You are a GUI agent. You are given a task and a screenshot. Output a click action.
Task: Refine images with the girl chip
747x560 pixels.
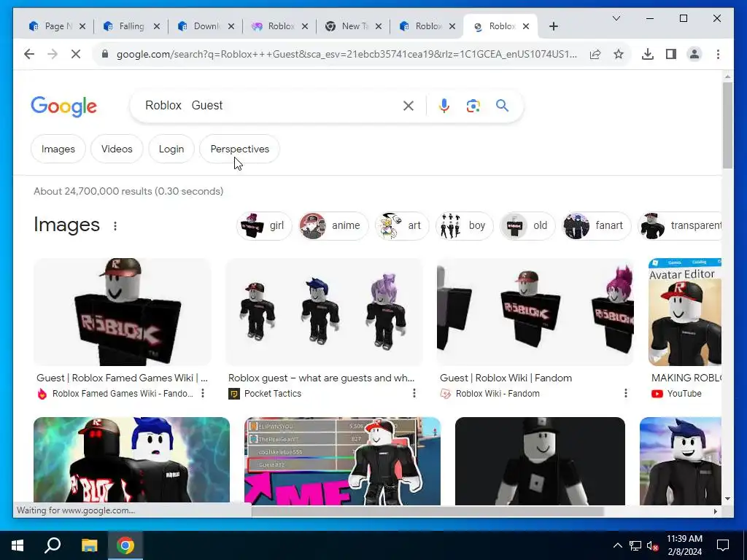264,226
